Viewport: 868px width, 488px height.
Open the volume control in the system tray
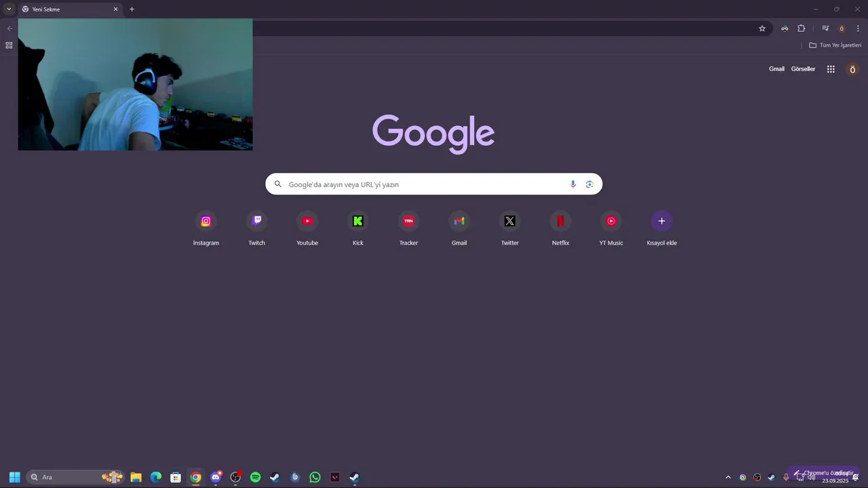[x=812, y=477]
